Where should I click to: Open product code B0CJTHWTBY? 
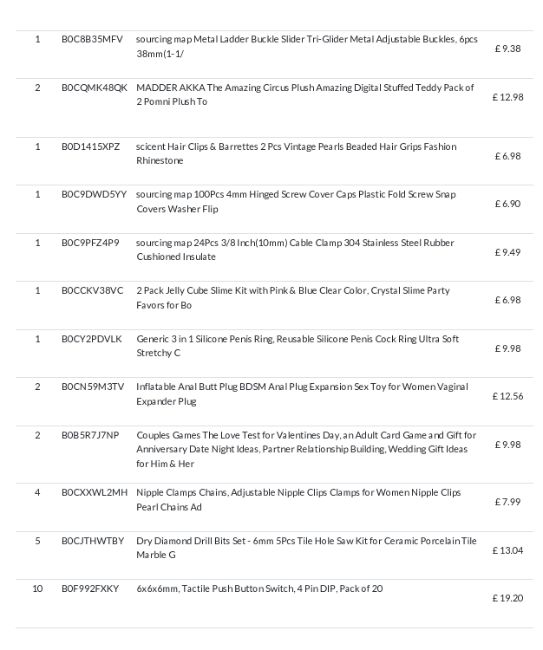pyautogui.click(x=93, y=541)
